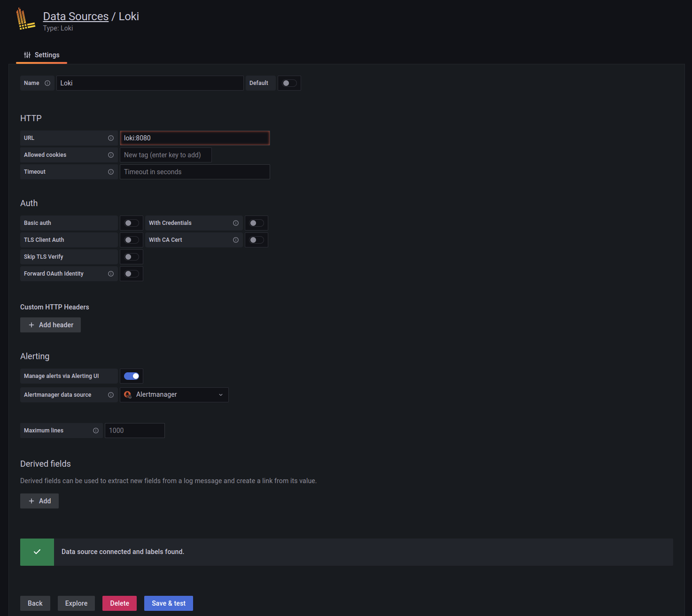The height and width of the screenshot is (616, 692).
Task: Enable Skip TLS Verify
Action: 131,256
